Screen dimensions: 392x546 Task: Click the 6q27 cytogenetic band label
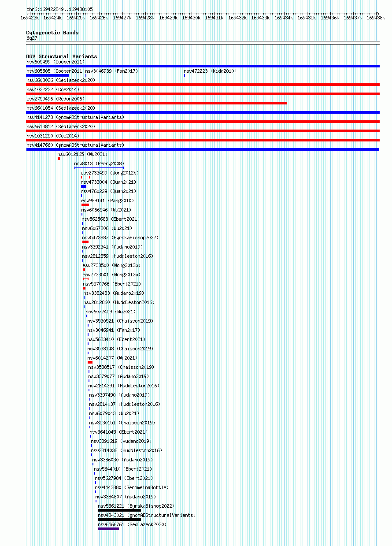[x=32, y=38]
